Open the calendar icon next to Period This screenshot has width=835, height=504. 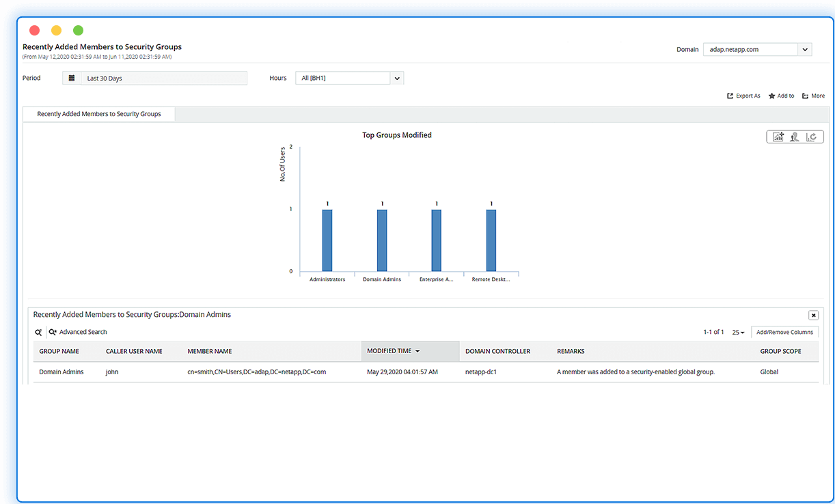coord(71,77)
